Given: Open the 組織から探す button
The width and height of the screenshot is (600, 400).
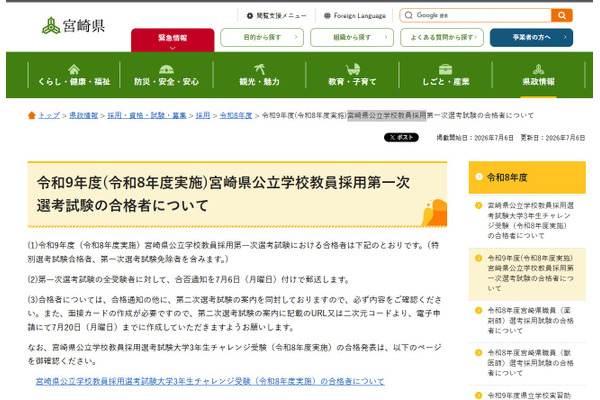Looking at the screenshot, I should pyautogui.click(x=352, y=37).
